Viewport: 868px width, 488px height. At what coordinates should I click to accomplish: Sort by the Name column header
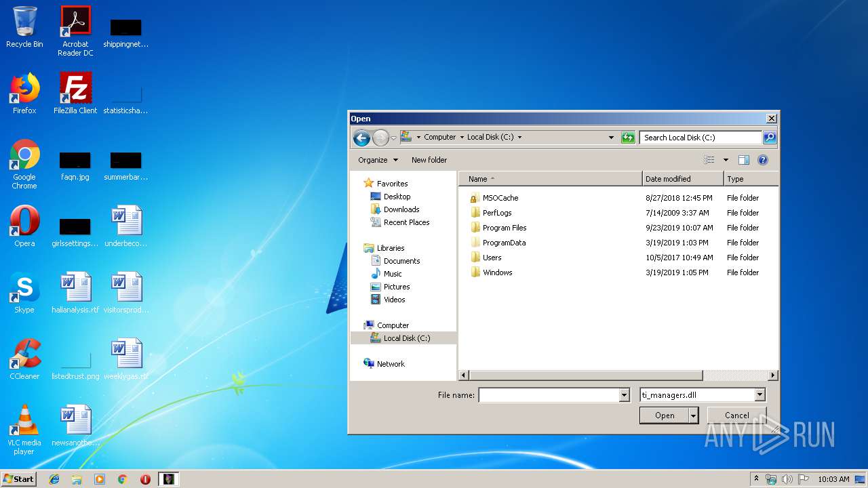tap(551, 179)
